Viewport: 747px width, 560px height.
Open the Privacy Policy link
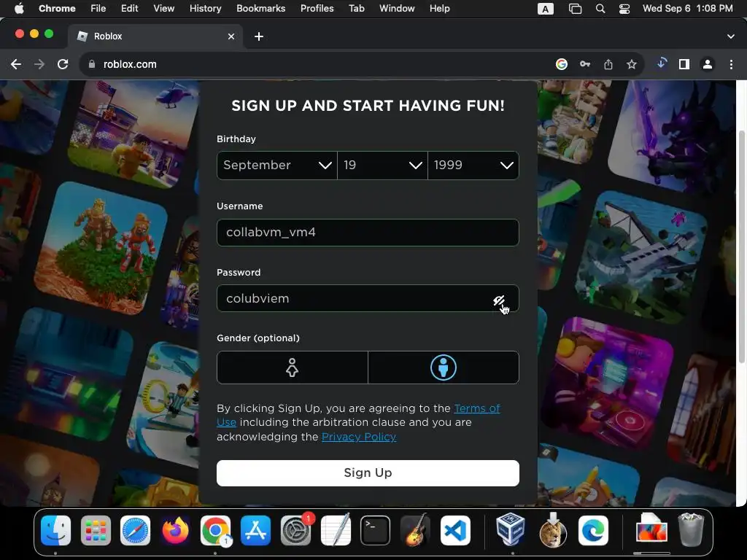(x=359, y=437)
